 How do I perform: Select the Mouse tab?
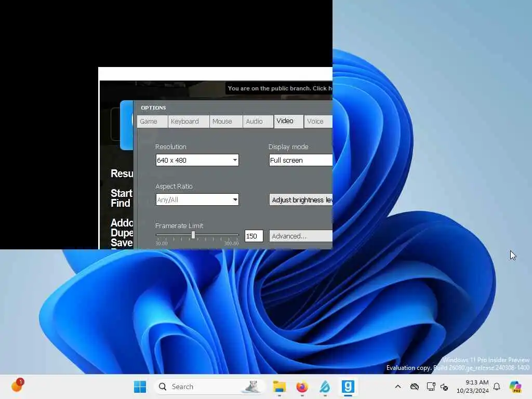[226, 122]
